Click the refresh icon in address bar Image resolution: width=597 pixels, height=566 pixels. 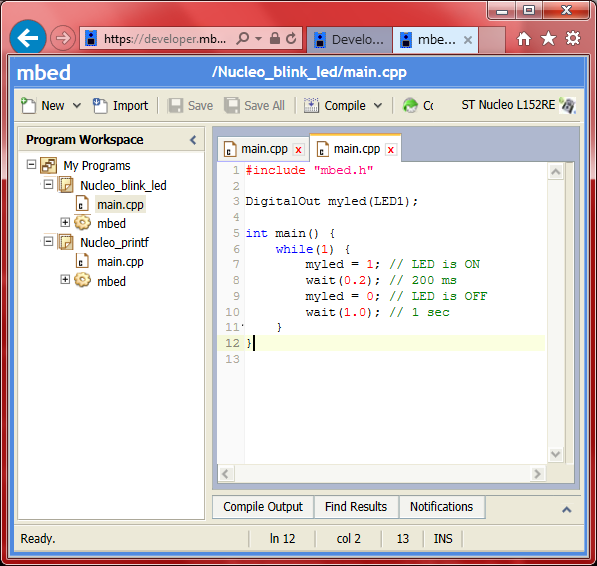[291, 38]
